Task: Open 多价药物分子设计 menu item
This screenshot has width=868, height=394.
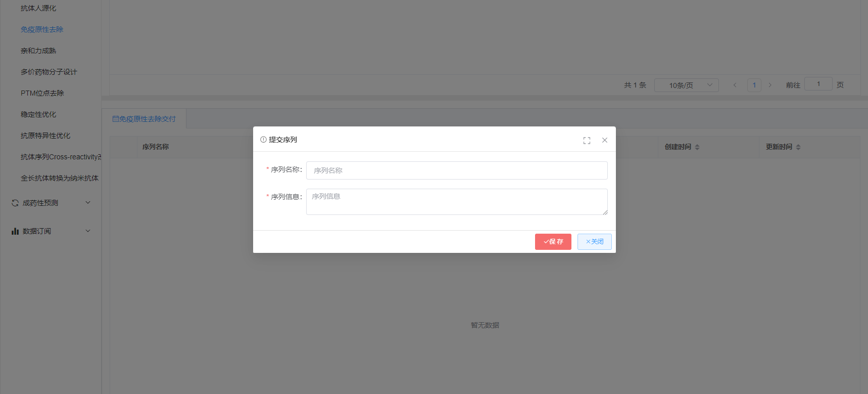Action: coord(49,72)
